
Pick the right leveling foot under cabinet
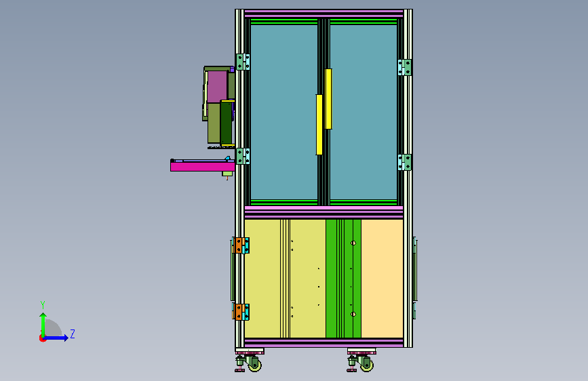(x=352, y=365)
